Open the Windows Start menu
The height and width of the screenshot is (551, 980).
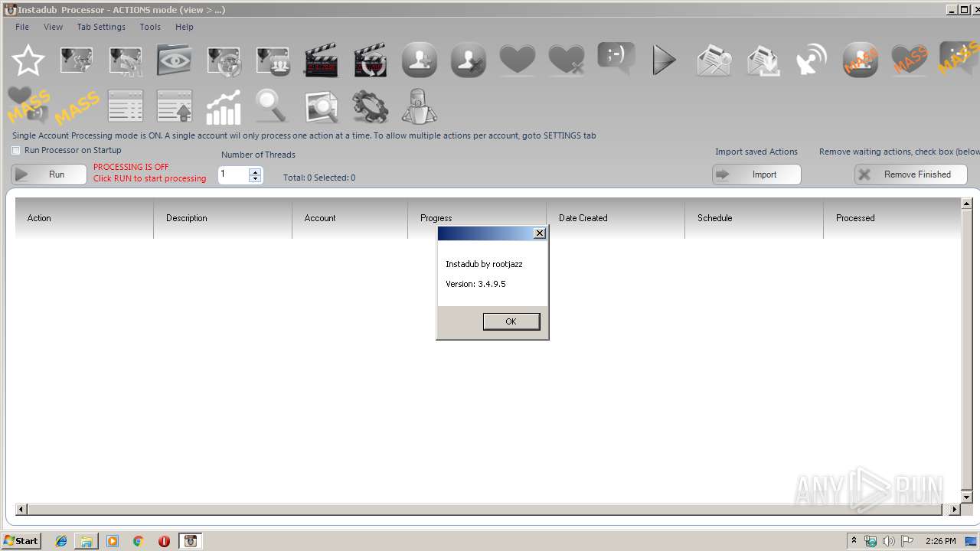(x=21, y=541)
